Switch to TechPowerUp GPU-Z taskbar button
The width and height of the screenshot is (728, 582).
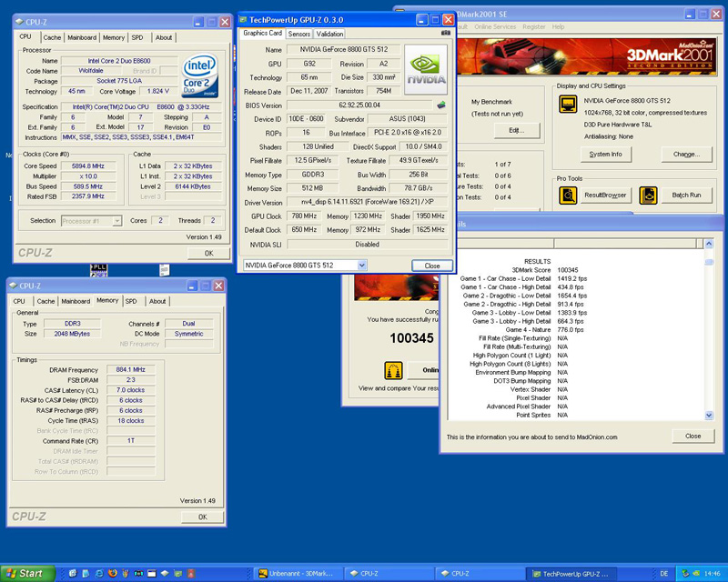pos(573,574)
